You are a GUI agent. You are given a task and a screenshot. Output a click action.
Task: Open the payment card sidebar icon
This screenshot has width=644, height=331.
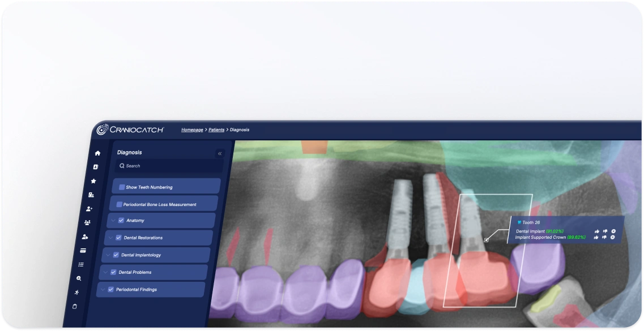(x=83, y=251)
